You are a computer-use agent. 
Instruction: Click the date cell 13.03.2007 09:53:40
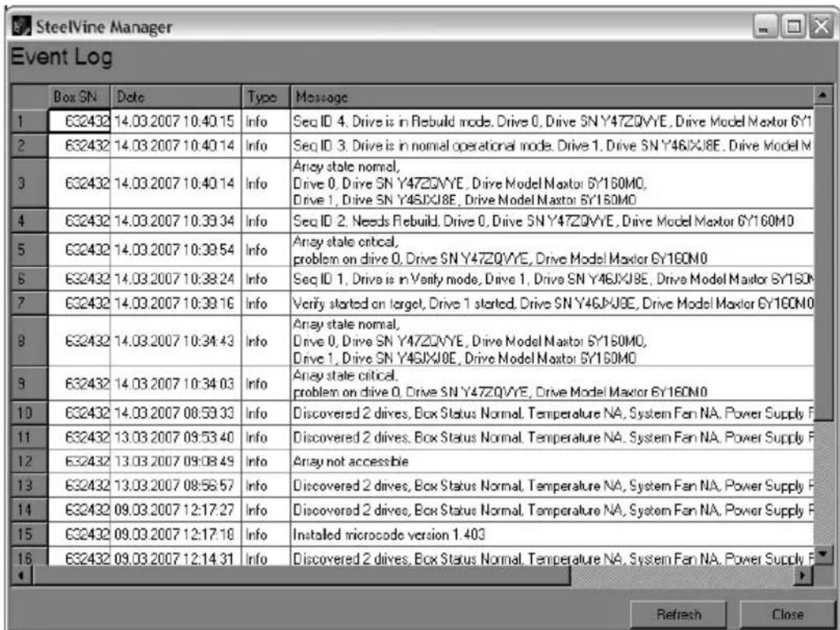point(176,437)
